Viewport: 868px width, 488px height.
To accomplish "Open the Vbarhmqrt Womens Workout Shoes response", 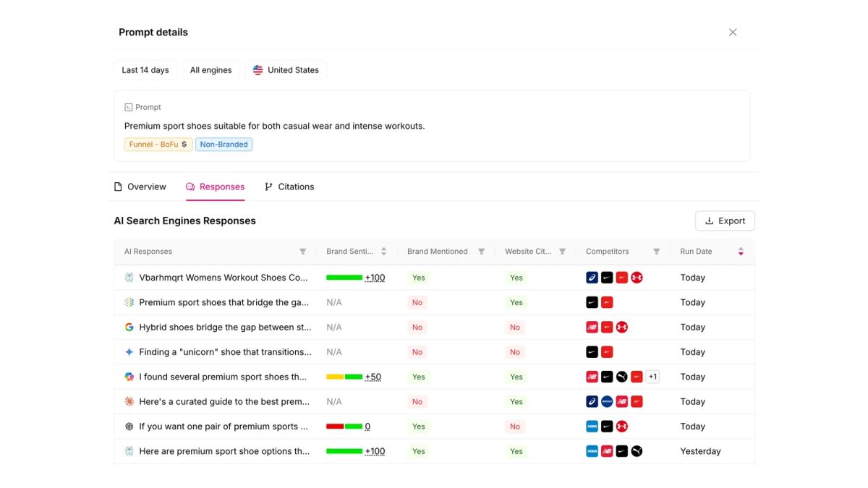I will [224, 278].
